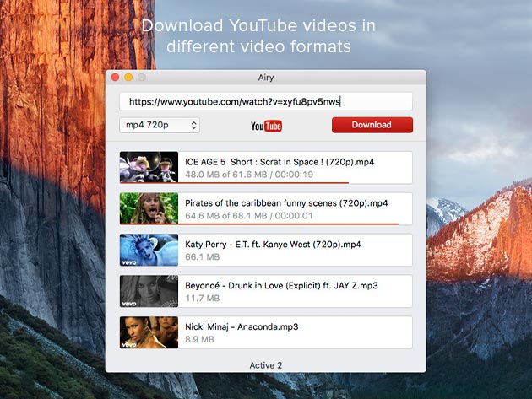Viewport: 532px width, 399px height.
Task: Click Beyoncé - Drunk in Love mp3 title
Action: point(281,285)
